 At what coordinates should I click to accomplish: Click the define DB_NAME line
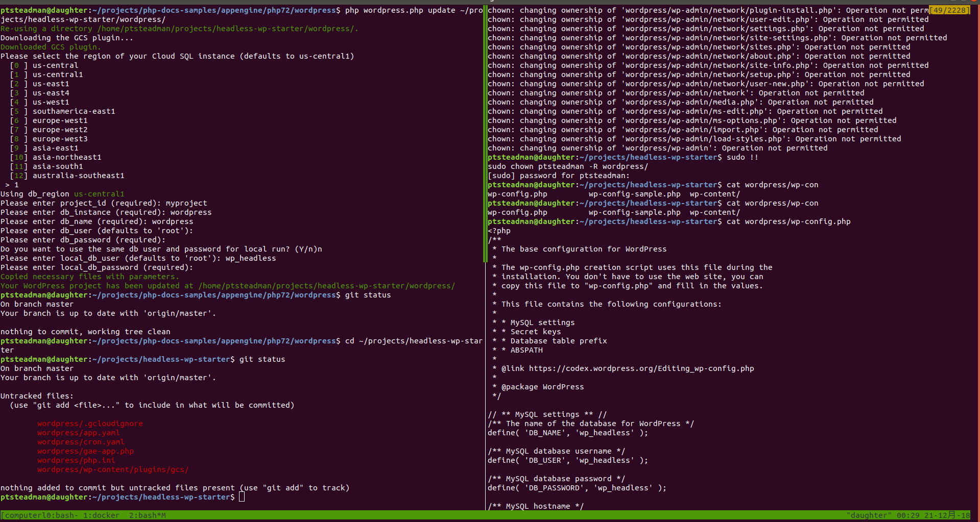[568, 433]
